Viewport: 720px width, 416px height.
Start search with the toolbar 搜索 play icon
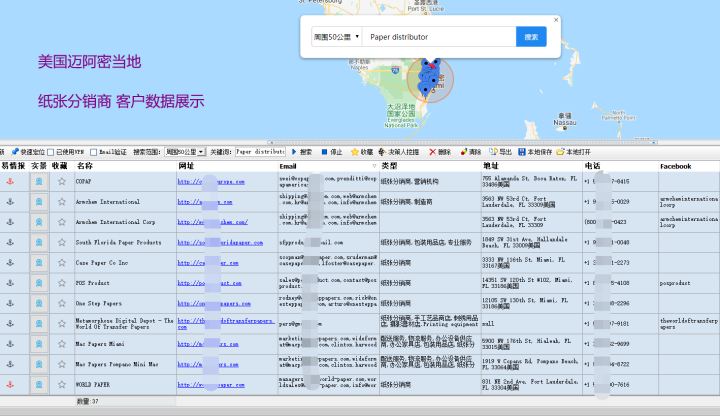(x=294, y=152)
